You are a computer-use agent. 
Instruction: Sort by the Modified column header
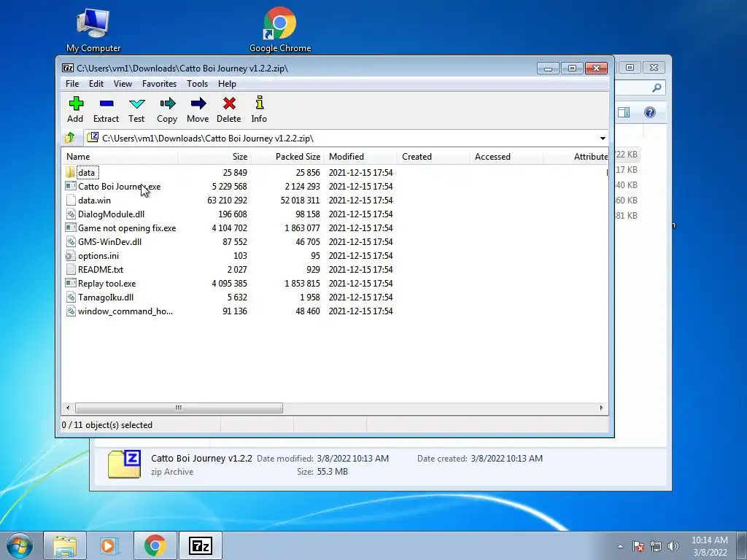point(360,157)
